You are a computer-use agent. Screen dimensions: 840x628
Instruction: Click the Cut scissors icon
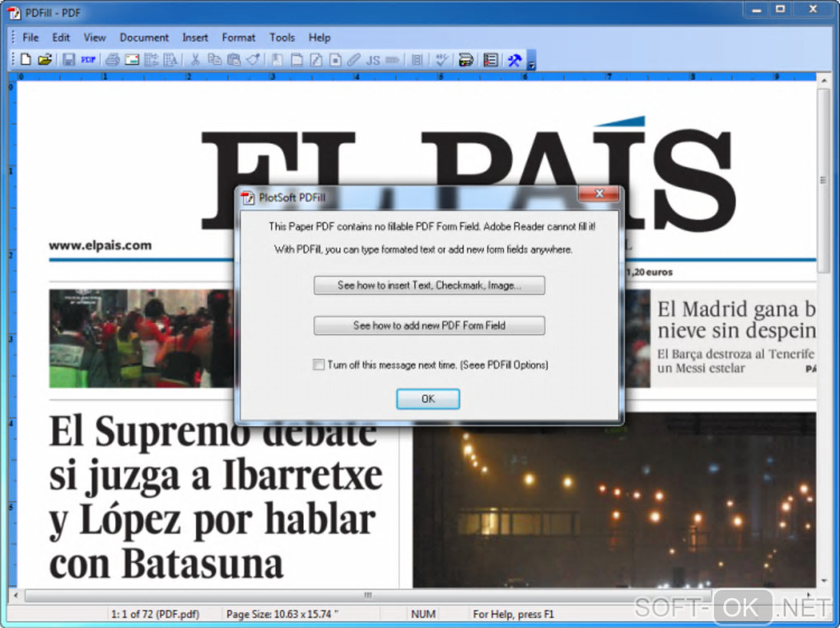195,59
